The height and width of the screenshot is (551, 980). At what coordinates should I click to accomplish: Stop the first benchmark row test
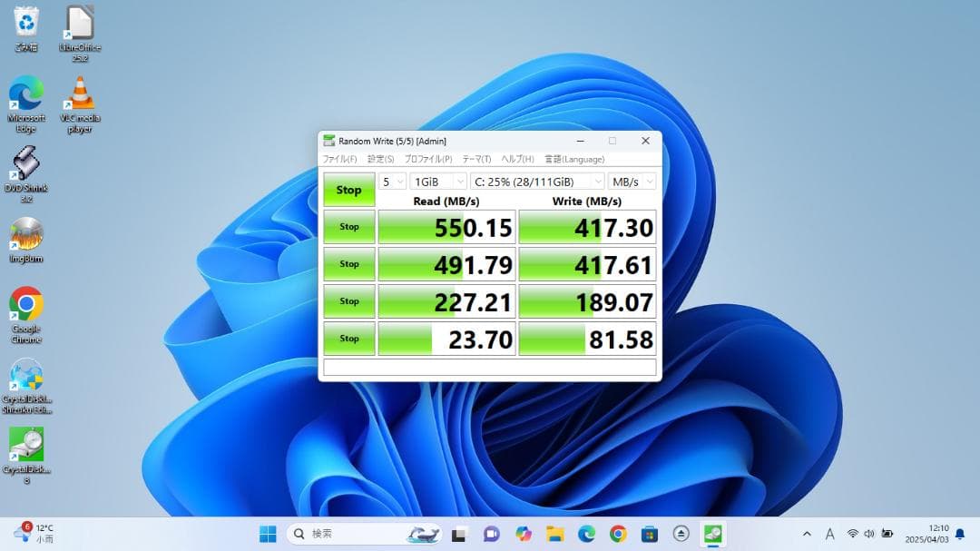point(348,226)
